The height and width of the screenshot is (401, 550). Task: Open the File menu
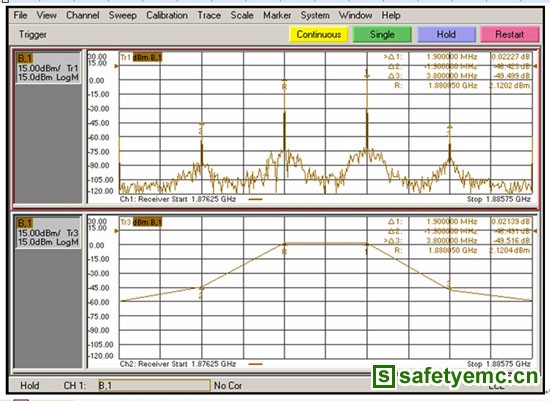point(20,15)
